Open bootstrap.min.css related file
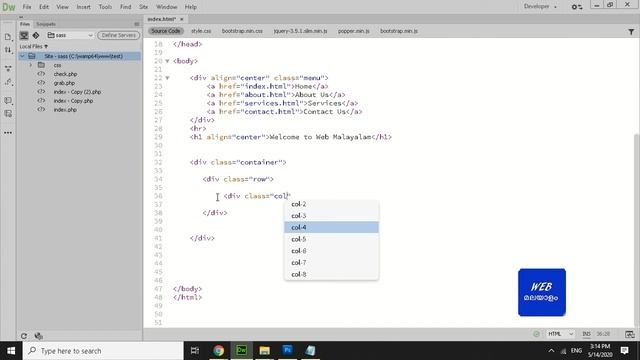 [x=242, y=31]
